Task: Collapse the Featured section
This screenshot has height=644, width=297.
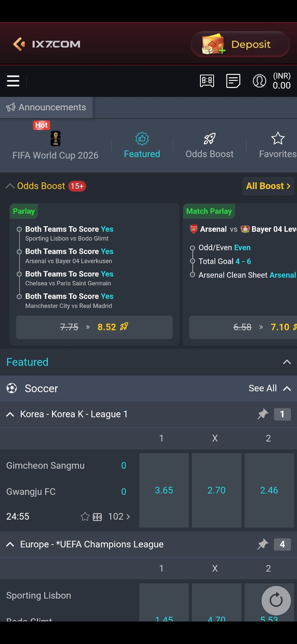Action: (x=287, y=361)
